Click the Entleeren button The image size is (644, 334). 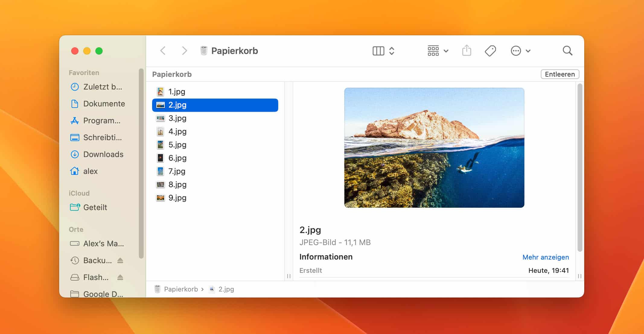560,74
